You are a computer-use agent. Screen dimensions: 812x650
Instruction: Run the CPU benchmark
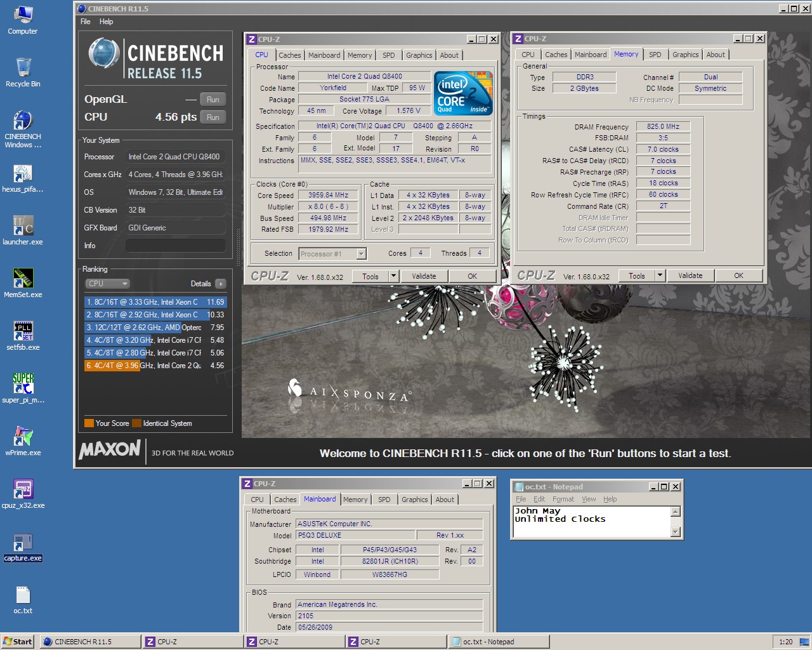(213, 117)
